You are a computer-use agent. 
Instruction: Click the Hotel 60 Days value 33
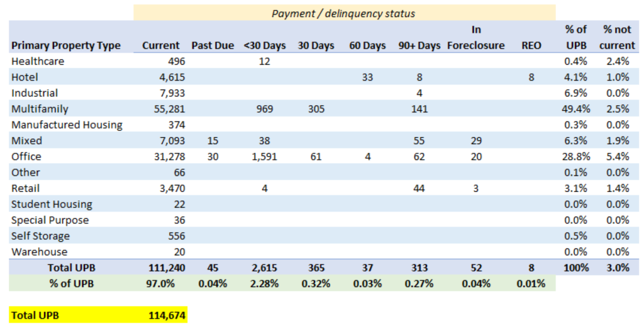[367, 77]
